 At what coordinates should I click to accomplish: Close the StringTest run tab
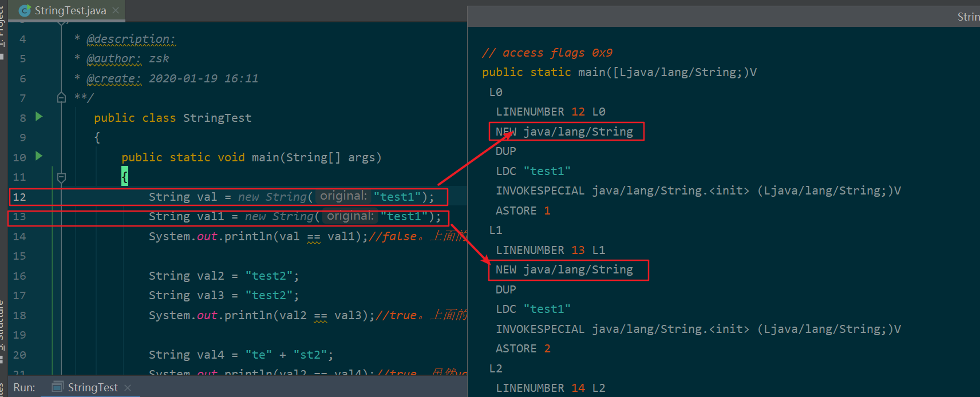pos(128,388)
